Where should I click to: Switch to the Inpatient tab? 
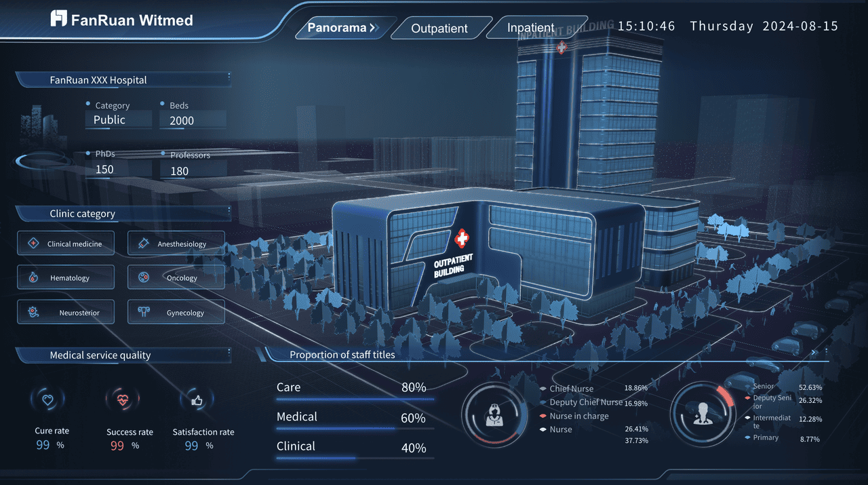click(530, 28)
